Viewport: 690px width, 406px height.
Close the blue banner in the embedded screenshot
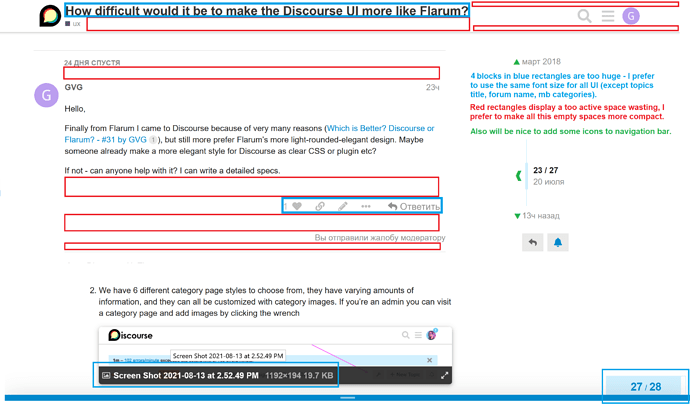429,360
